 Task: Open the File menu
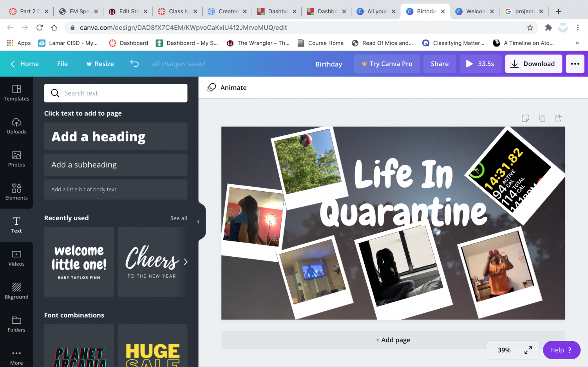(x=62, y=64)
